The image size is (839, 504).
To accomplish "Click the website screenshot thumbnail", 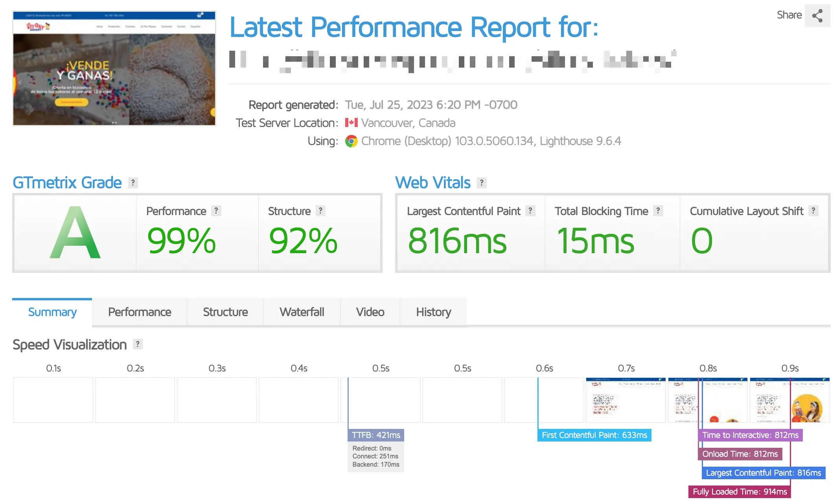I will [114, 68].
